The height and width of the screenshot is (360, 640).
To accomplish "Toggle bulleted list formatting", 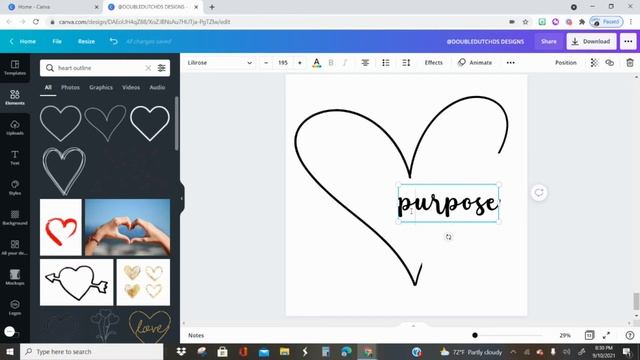I will tap(386, 63).
